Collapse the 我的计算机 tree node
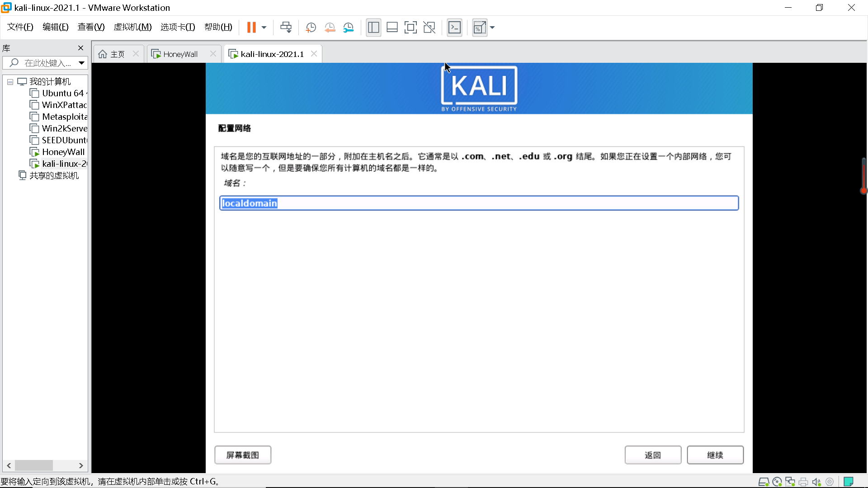The height and width of the screenshot is (488, 868). click(x=10, y=82)
